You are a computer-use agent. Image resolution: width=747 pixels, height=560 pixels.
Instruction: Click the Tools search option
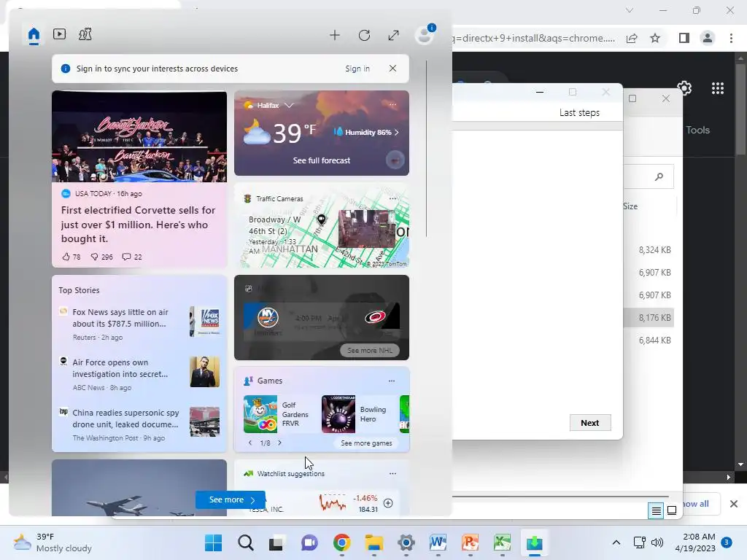pyautogui.click(x=698, y=130)
